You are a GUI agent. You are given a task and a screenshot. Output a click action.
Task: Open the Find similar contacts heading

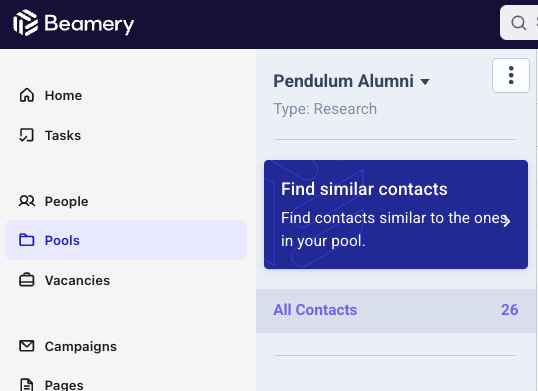tap(364, 189)
